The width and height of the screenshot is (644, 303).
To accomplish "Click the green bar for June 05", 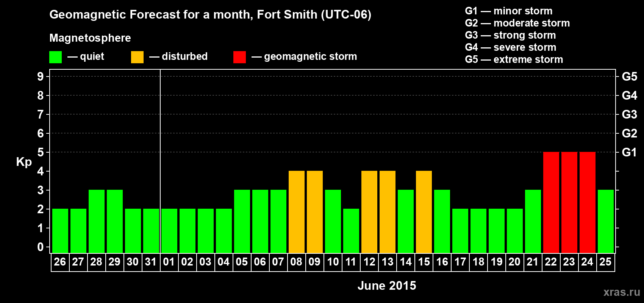I will 242,221.
